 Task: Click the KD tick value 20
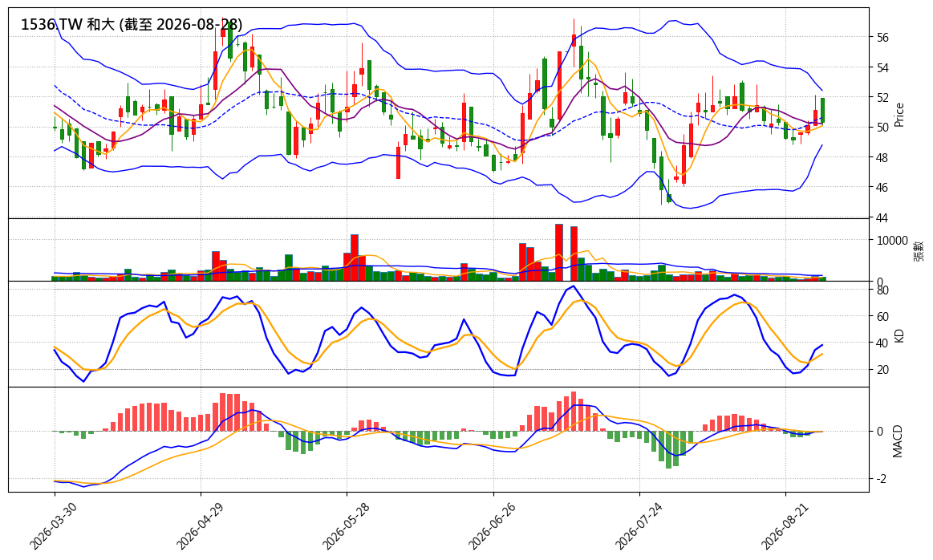[882, 370]
